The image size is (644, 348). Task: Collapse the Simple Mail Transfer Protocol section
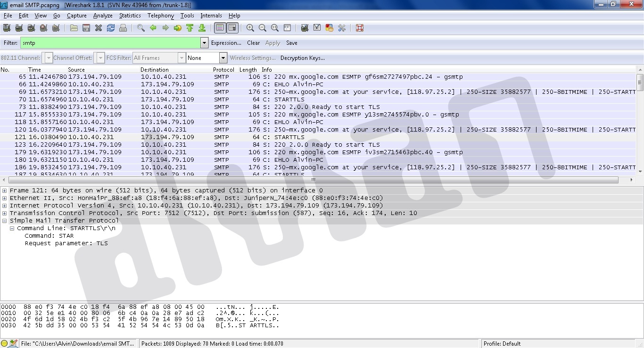pyautogui.click(x=4, y=220)
